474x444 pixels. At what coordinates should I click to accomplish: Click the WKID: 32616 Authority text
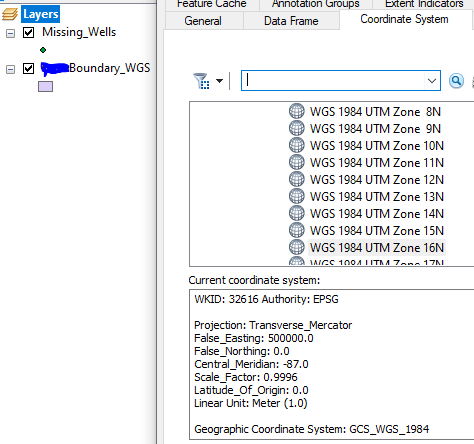point(266,299)
